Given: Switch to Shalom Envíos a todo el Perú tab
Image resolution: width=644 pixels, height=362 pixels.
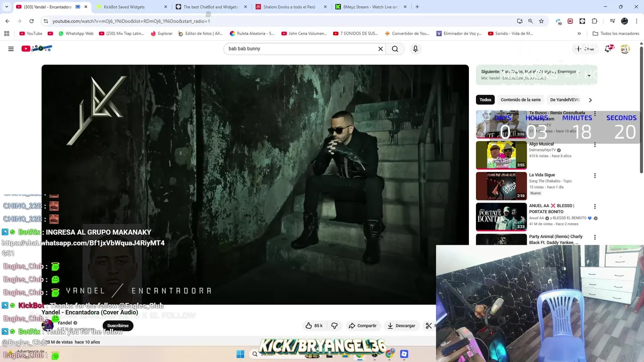Looking at the screenshot, I should coord(290,7).
